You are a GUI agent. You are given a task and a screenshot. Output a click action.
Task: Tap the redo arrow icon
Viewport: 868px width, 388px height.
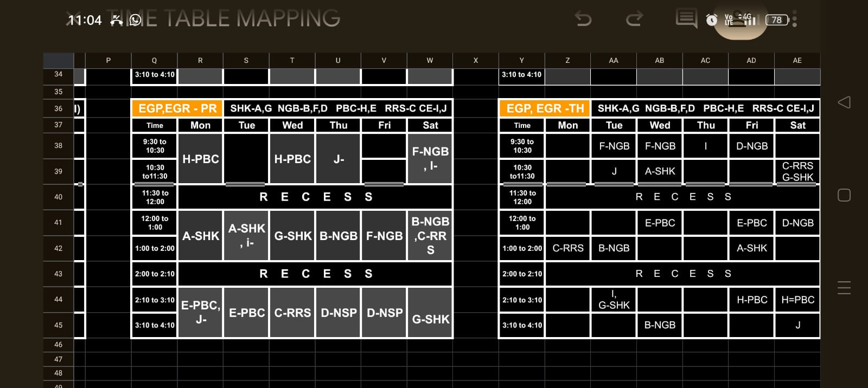[x=634, y=20]
